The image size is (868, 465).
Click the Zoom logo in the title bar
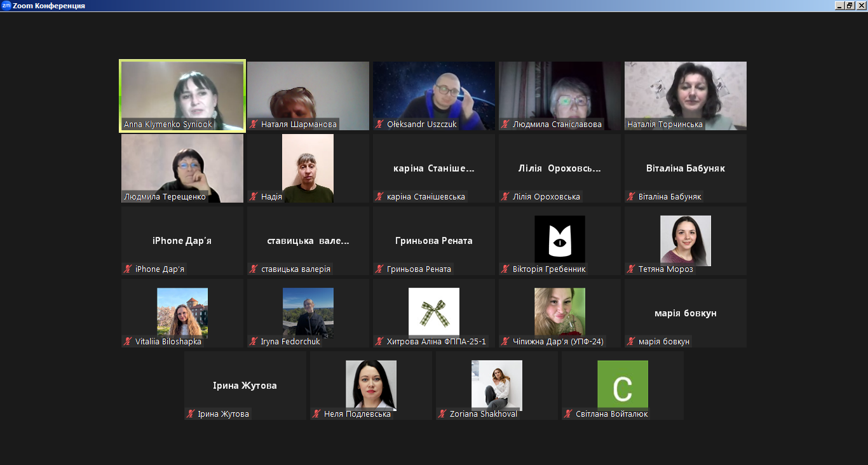click(x=6, y=6)
